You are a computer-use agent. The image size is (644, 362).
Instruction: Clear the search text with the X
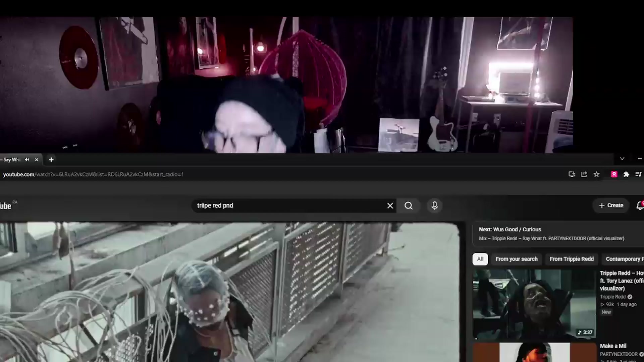coord(390,206)
